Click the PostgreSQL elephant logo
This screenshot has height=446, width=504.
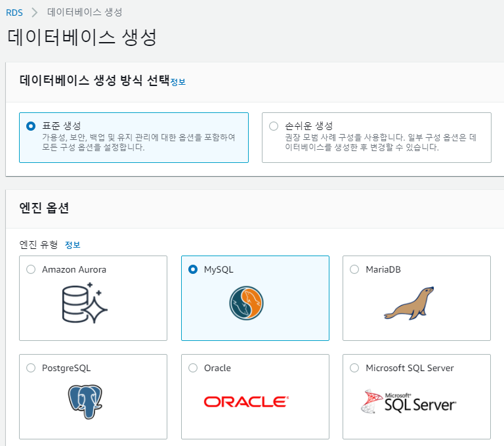click(x=85, y=401)
